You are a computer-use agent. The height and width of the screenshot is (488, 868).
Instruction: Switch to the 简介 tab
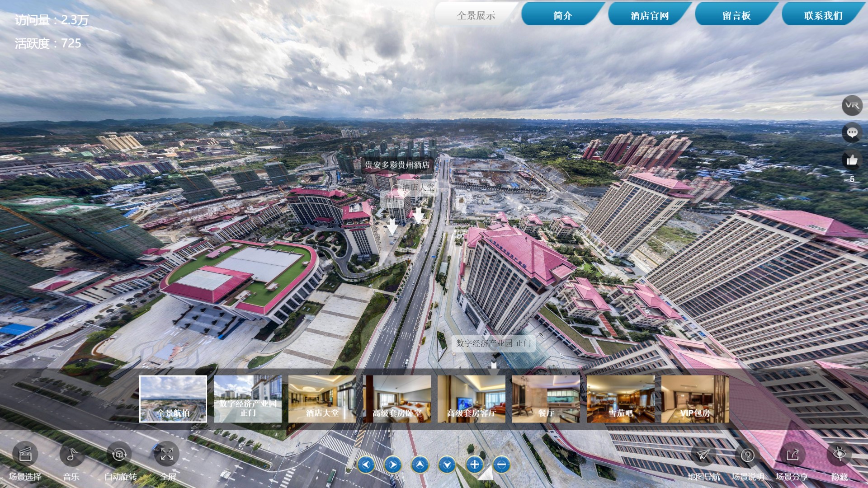point(562,15)
